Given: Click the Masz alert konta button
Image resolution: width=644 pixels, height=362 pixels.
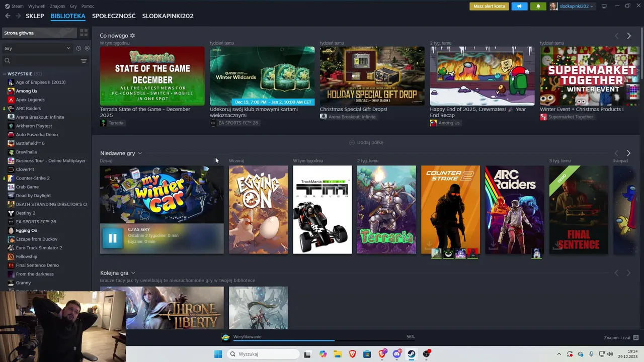Looking at the screenshot, I should [x=489, y=6].
